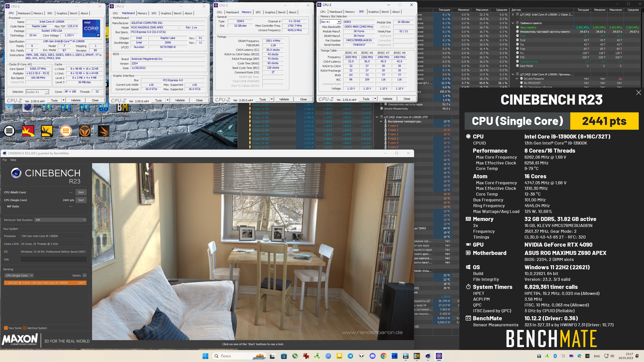
Task: Open Tools dropdown arrow in the CPU-tab CPU-Z window
Action: tap(63, 100)
